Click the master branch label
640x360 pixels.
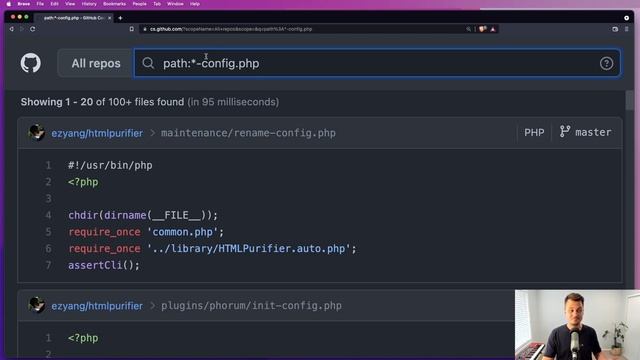point(593,132)
